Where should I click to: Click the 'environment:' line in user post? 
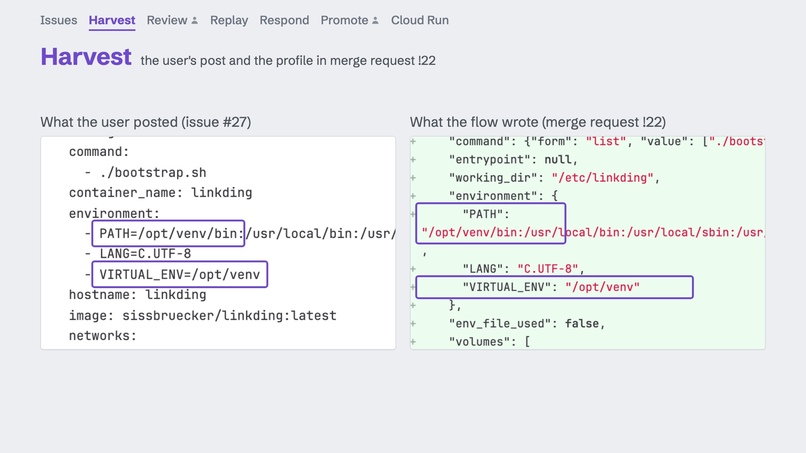[x=115, y=213]
